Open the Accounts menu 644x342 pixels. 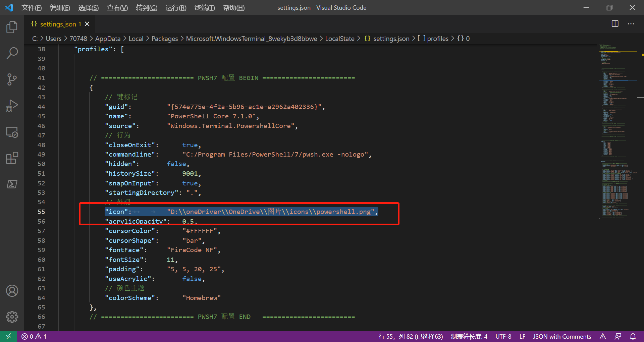point(12,291)
